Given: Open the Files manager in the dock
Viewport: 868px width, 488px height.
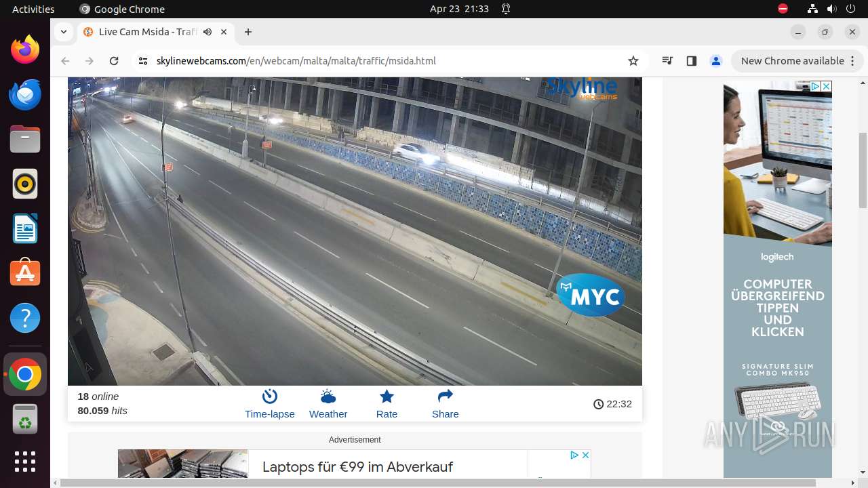Looking at the screenshot, I should pyautogui.click(x=25, y=140).
